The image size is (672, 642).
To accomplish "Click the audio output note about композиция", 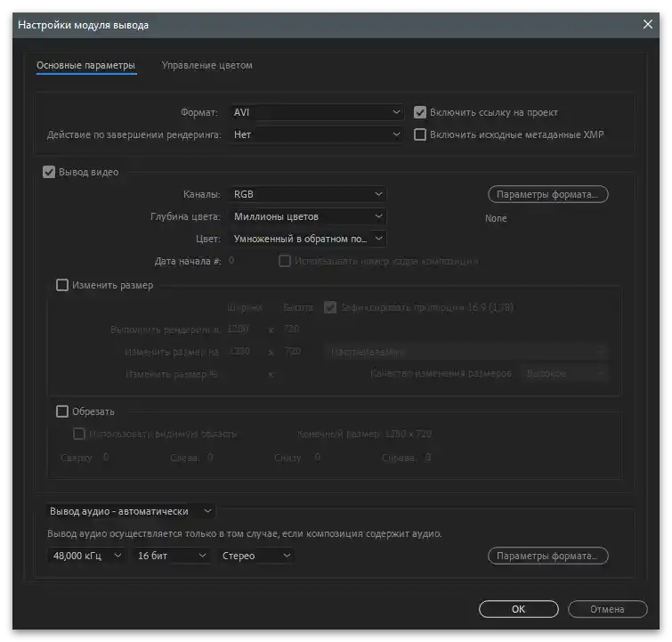I will (244, 533).
